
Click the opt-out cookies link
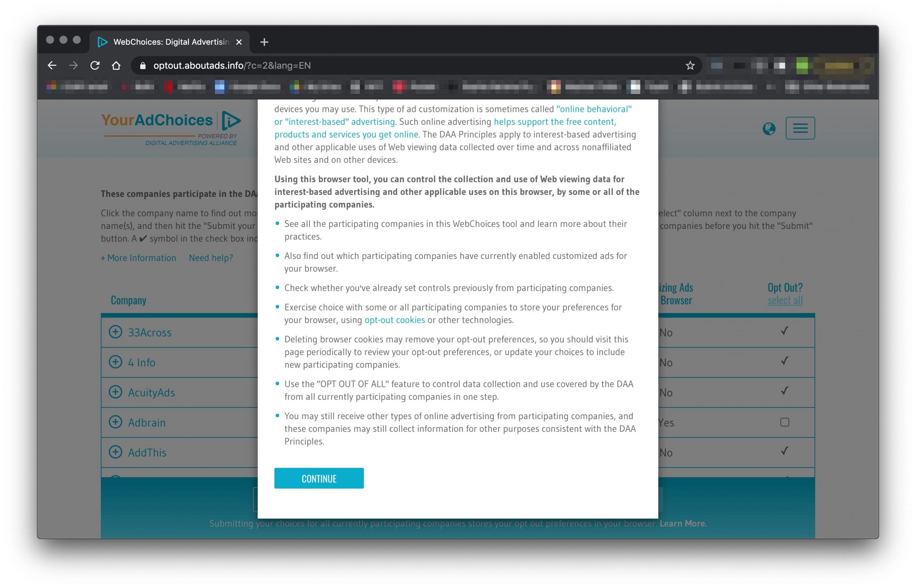395,319
